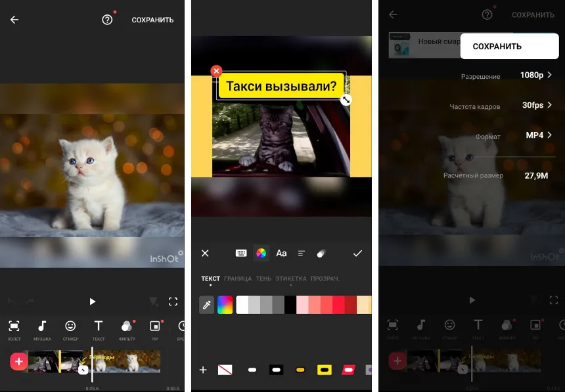Choose the dark gray color swatch
Viewport: 565px width, 392px height.
click(278, 305)
